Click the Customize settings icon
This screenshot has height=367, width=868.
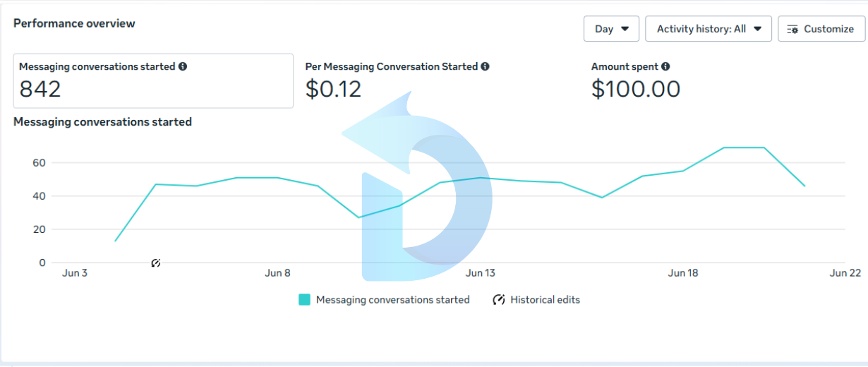[792, 29]
